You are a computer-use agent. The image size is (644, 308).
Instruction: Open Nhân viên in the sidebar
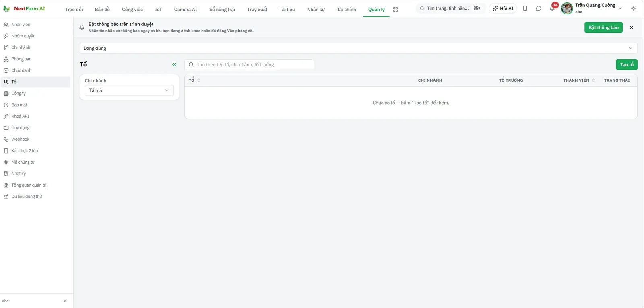[x=36, y=25]
